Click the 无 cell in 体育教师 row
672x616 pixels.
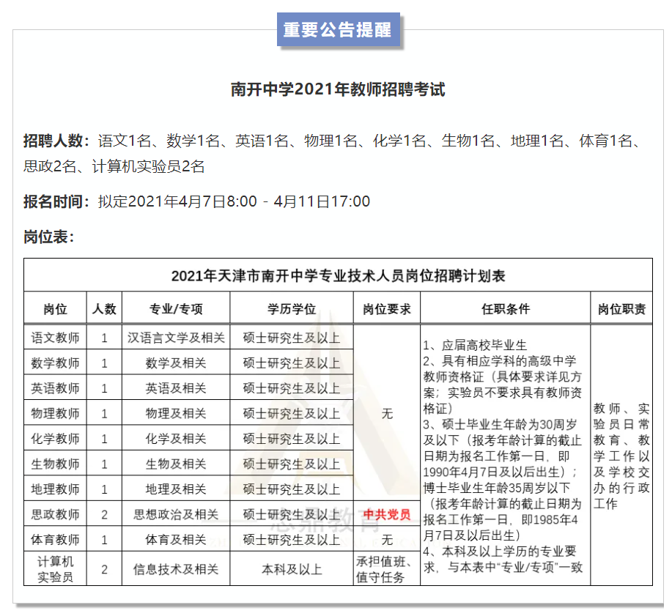[x=387, y=539]
